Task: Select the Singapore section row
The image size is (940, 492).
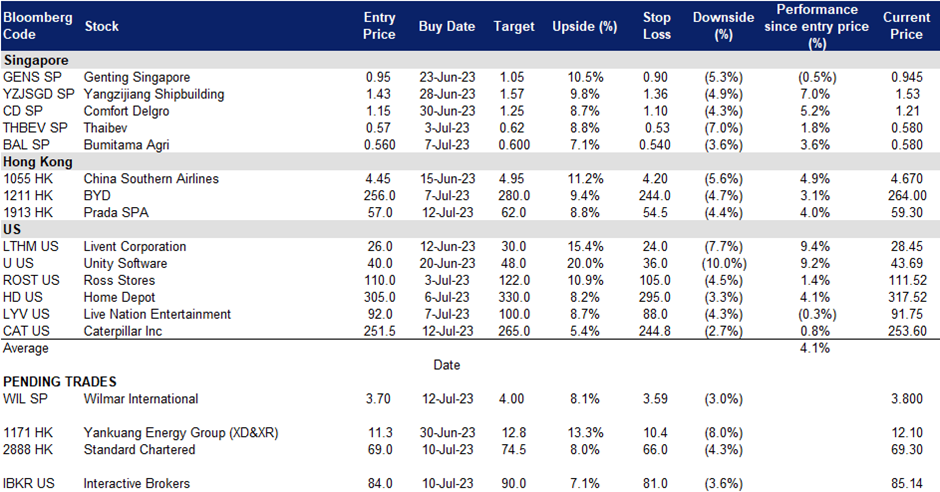Action: (470, 60)
